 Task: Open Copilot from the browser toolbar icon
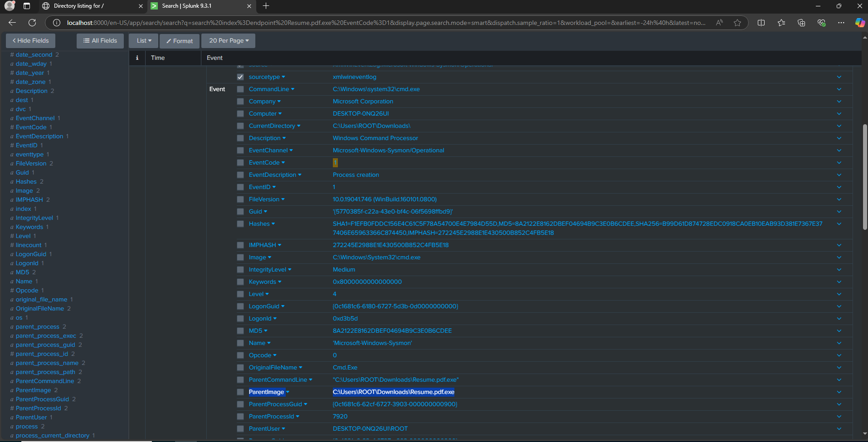click(860, 23)
